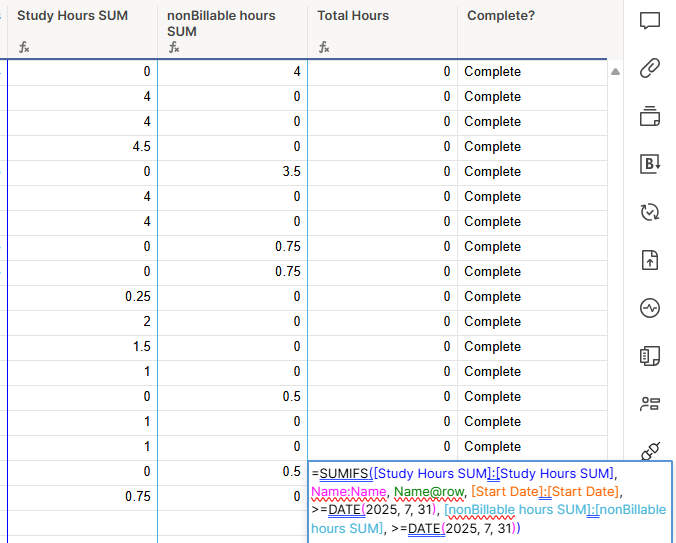Click inside the SUMIFS formula editor box

490,502
